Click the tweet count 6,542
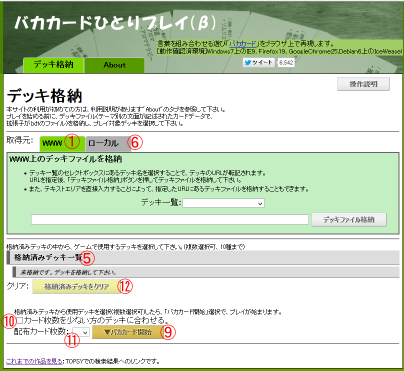This screenshot has width=404, height=371. click(286, 62)
